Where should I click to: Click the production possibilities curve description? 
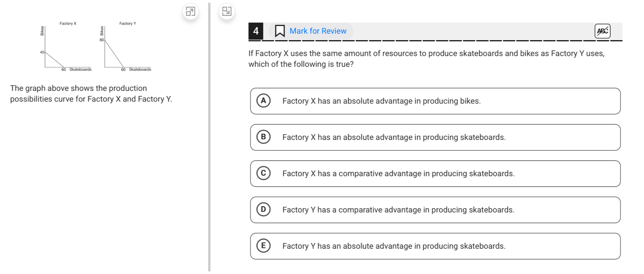(x=91, y=93)
